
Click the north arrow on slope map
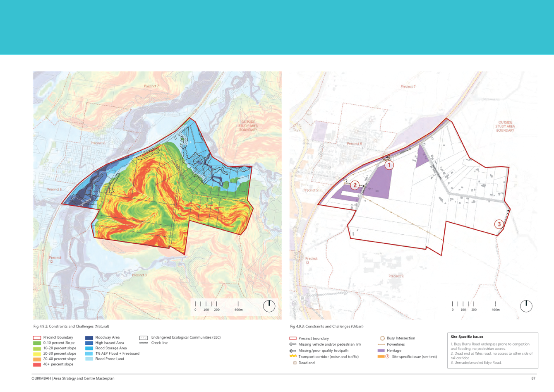(x=269, y=306)
